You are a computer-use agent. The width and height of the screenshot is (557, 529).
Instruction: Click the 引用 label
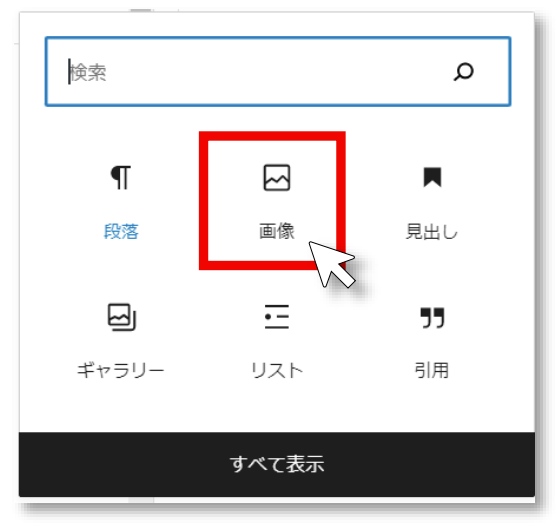[432, 370]
